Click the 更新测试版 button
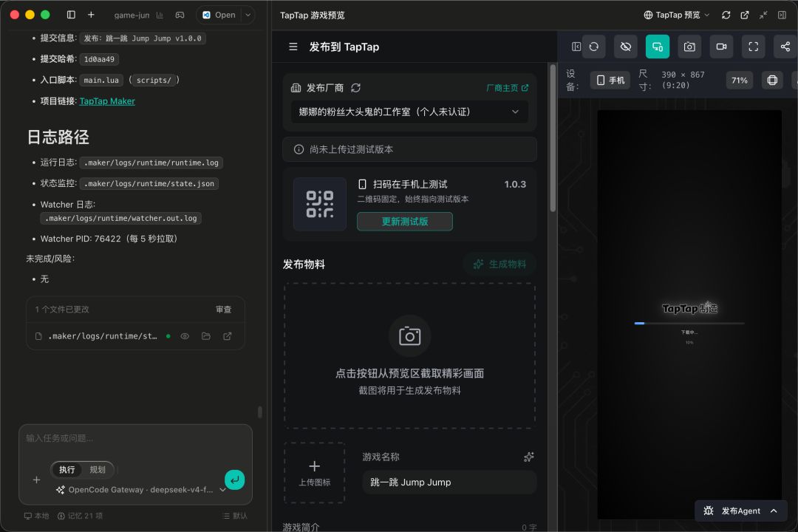This screenshot has height=532, width=798. 405,222
